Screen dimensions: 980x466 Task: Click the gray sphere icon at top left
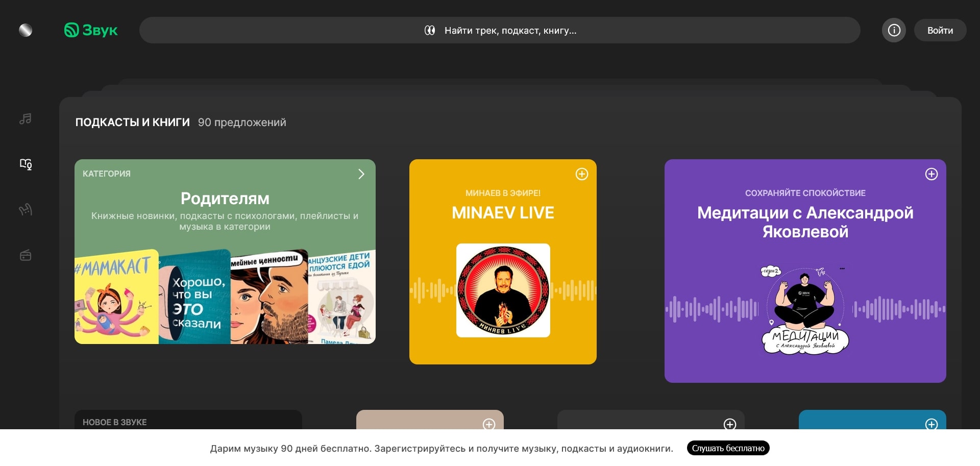[26, 31]
